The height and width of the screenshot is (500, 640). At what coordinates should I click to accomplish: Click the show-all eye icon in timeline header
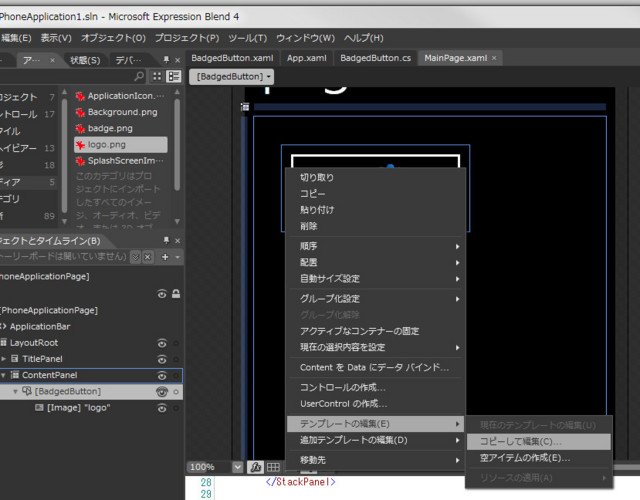162,294
